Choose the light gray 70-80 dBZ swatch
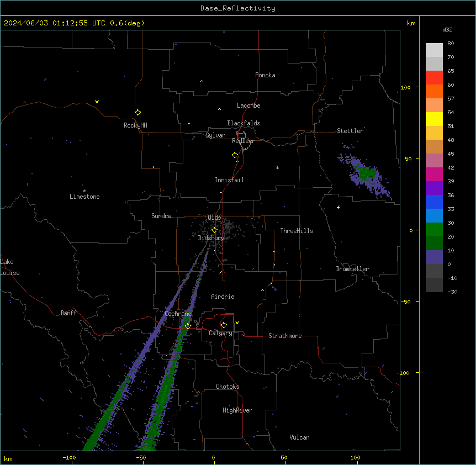Screen dimensions: 476x465 (x=434, y=50)
